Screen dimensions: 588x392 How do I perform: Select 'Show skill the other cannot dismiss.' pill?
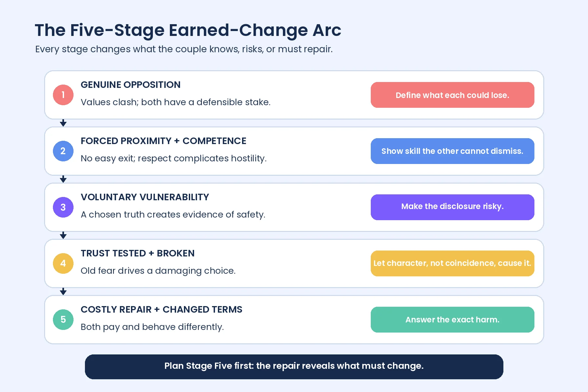pos(452,151)
